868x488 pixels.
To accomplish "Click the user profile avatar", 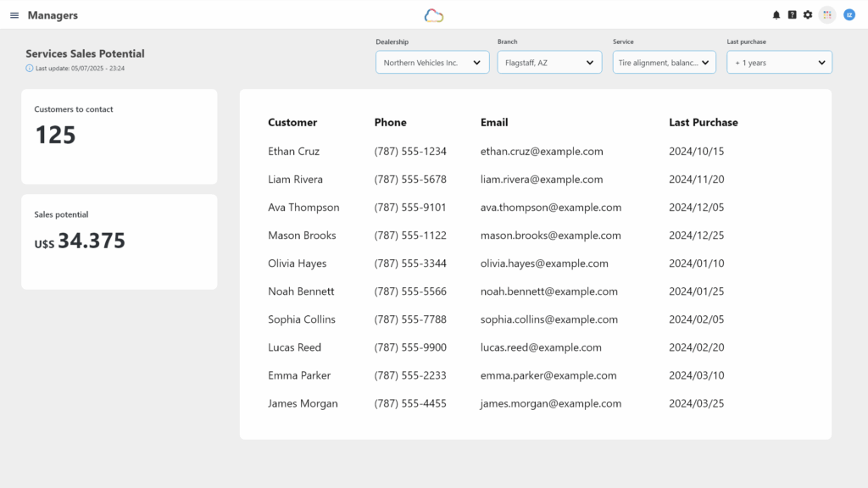I will 849,15.
